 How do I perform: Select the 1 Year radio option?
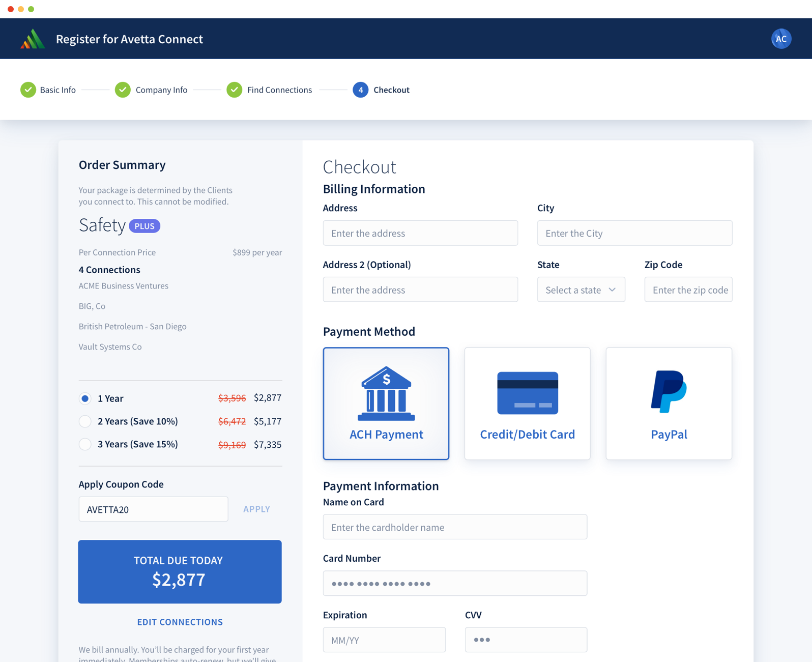[x=85, y=398]
